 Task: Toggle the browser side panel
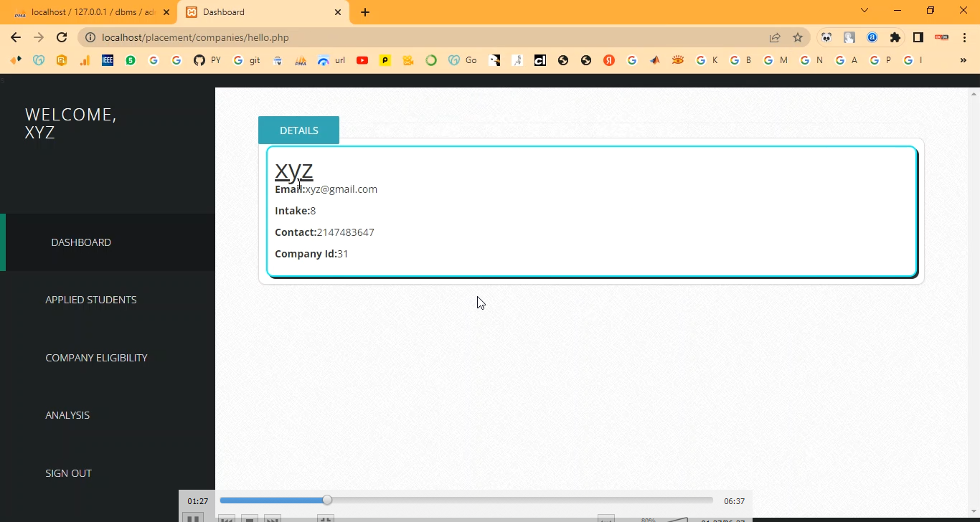(918, 37)
